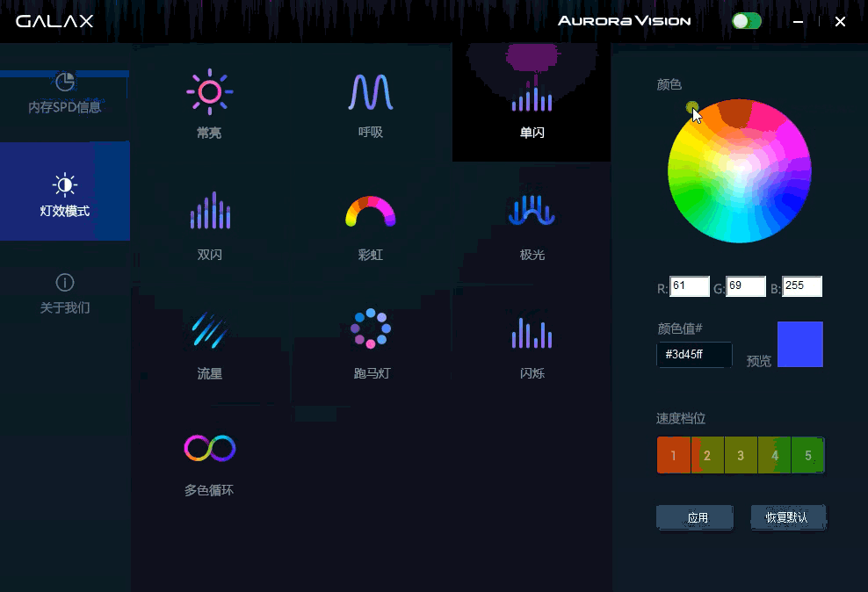Image resolution: width=868 pixels, height=592 pixels.
Task: Open the 关于我们 about page
Action: (65, 293)
